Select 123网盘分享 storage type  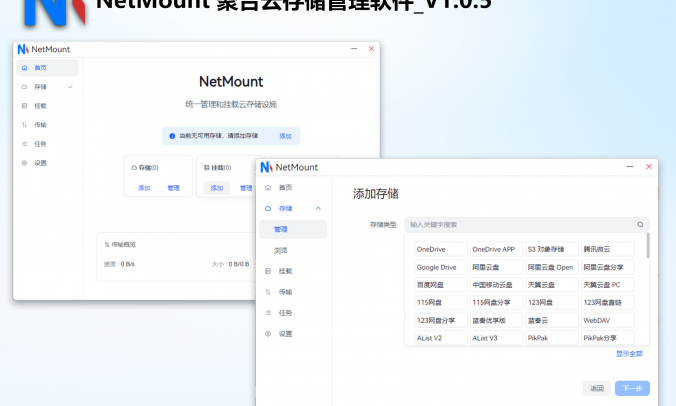coord(441,321)
